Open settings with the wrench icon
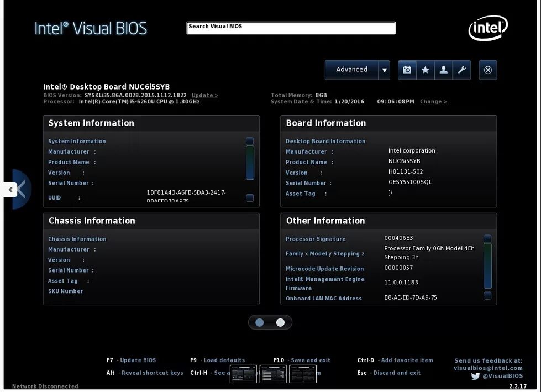The height and width of the screenshot is (392, 541). point(462,70)
